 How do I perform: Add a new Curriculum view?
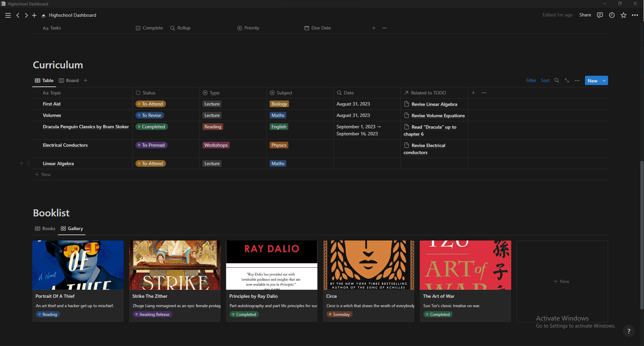[x=86, y=81]
